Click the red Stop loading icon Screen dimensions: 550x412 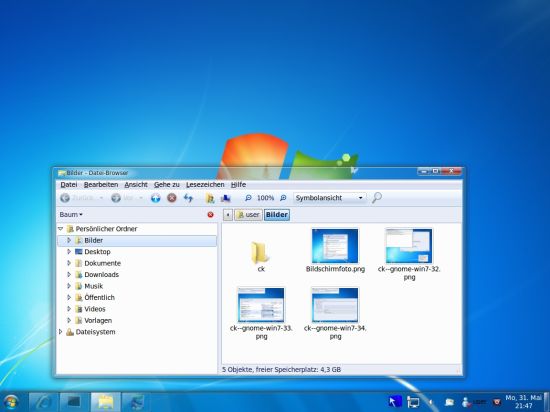172,198
